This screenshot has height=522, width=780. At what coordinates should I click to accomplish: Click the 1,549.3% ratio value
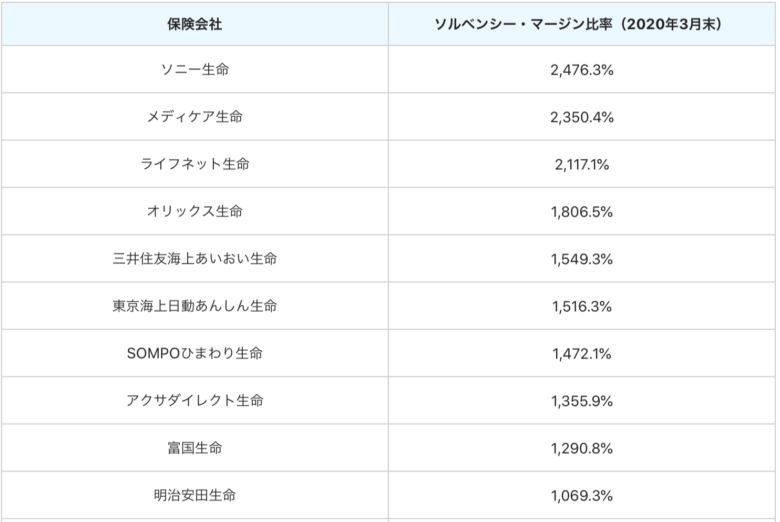pos(582,259)
